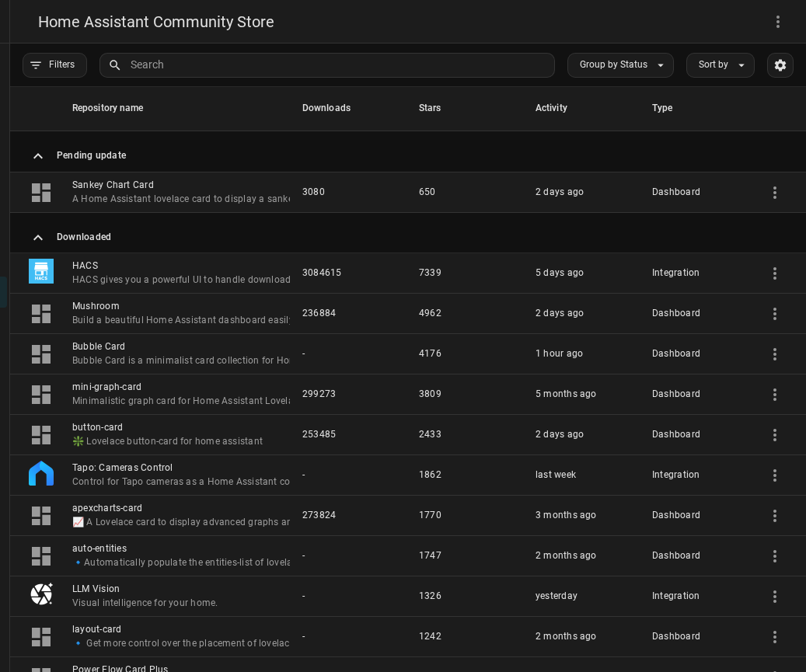
Task: Click the 7339 stars value
Action: [x=430, y=273]
